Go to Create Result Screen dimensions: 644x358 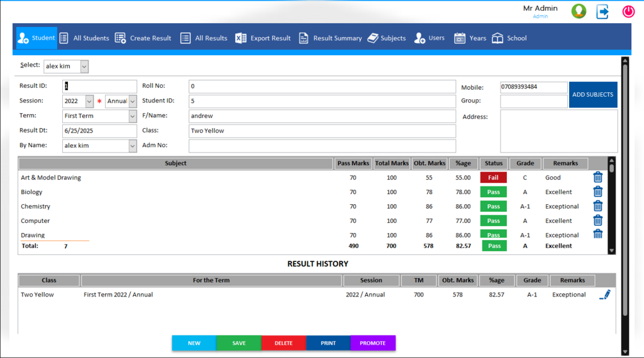[144, 38]
